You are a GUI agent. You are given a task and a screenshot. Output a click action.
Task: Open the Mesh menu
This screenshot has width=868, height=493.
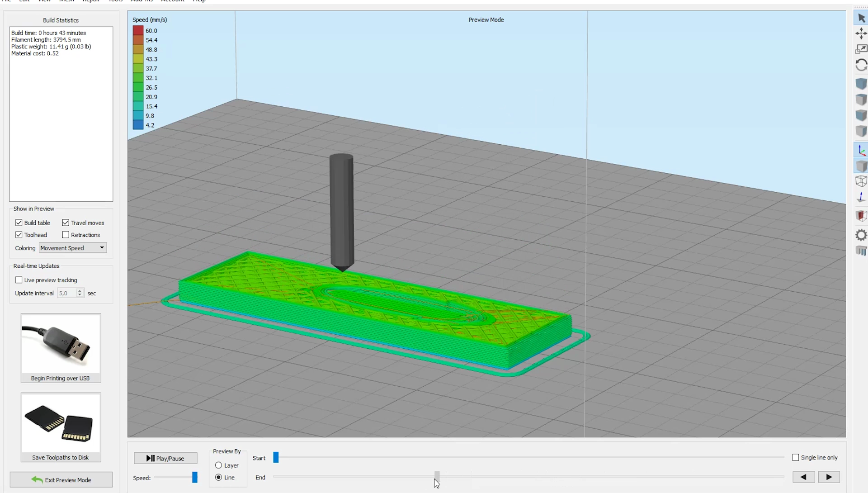[x=66, y=1]
